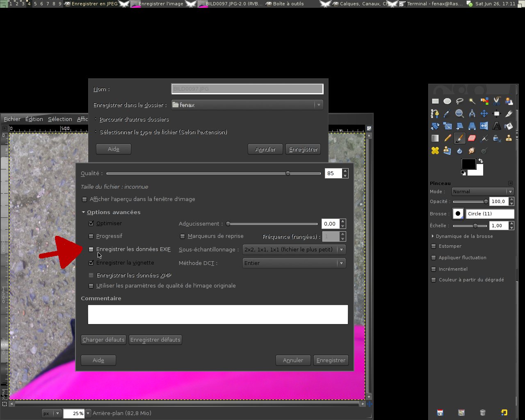The height and width of the screenshot is (420, 525).
Task: Open the Sélection menu
Action: [60, 119]
